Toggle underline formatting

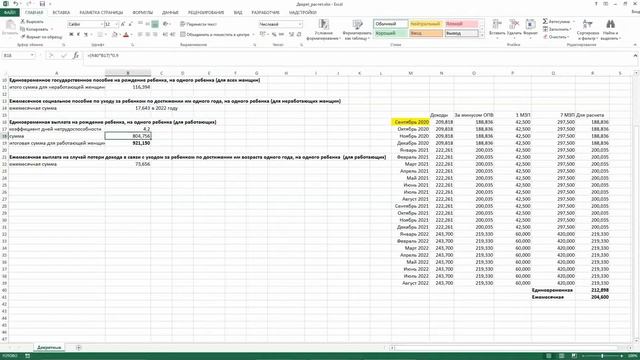(86, 35)
